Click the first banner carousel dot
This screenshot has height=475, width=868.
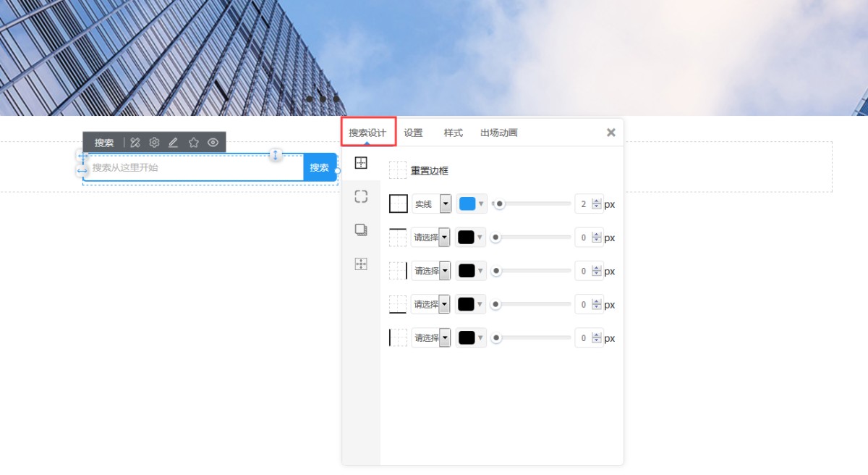point(310,98)
